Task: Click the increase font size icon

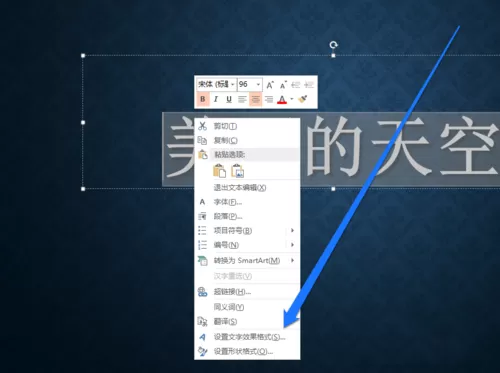Action: click(270, 85)
